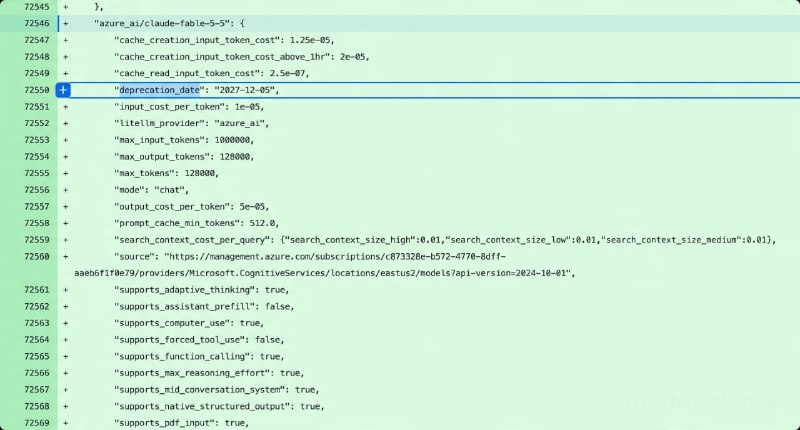Click "litellm_provider" key text
Image resolution: width=800 pixels, height=430 pixels.
pos(162,123)
